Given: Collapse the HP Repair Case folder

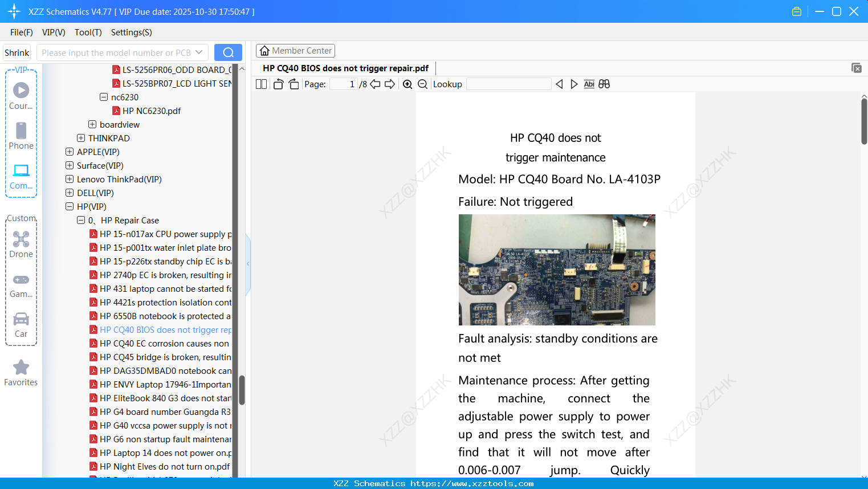Looking at the screenshot, I should (x=81, y=221).
